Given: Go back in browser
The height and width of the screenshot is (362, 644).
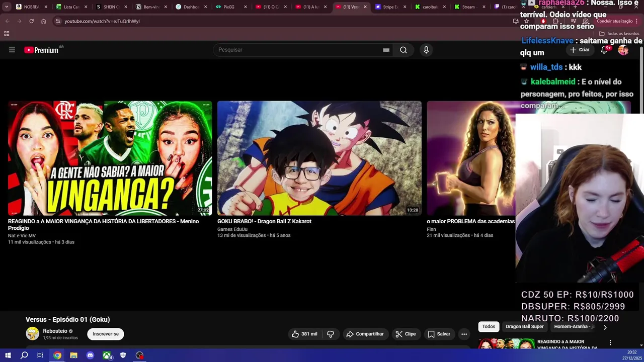Looking at the screenshot, I should point(7,21).
